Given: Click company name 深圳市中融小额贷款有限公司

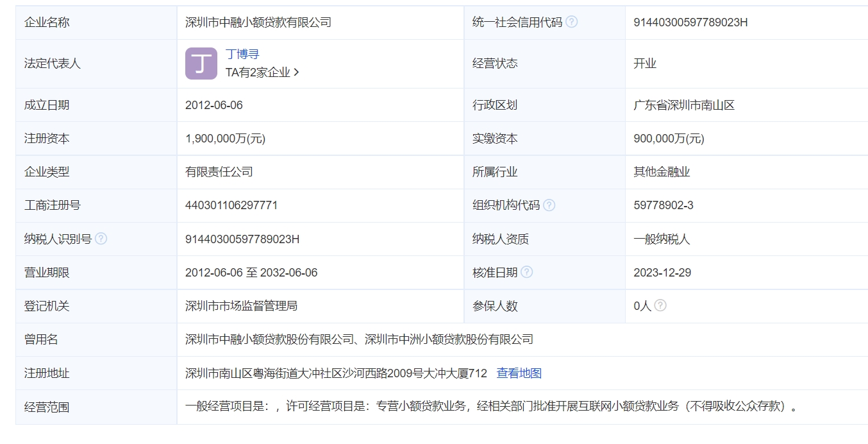Looking at the screenshot, I should coord(258,22).
